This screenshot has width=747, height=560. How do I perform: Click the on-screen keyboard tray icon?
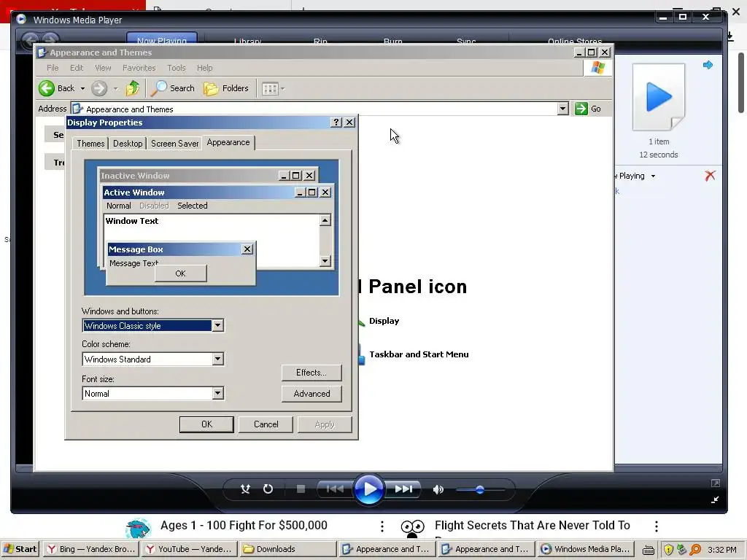(648, 550)
